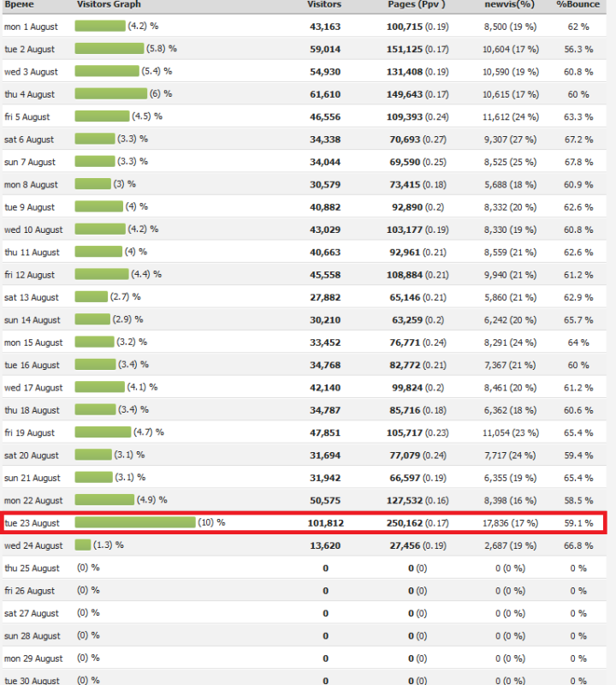Click bounce value 60.9 % for mon 8 August
Viewport: 616px width, 685px height.
pos(578,185)
